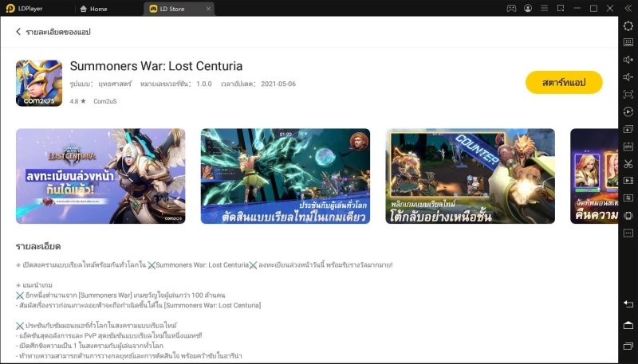Click update date 2021-05-06

coord(278,84)
